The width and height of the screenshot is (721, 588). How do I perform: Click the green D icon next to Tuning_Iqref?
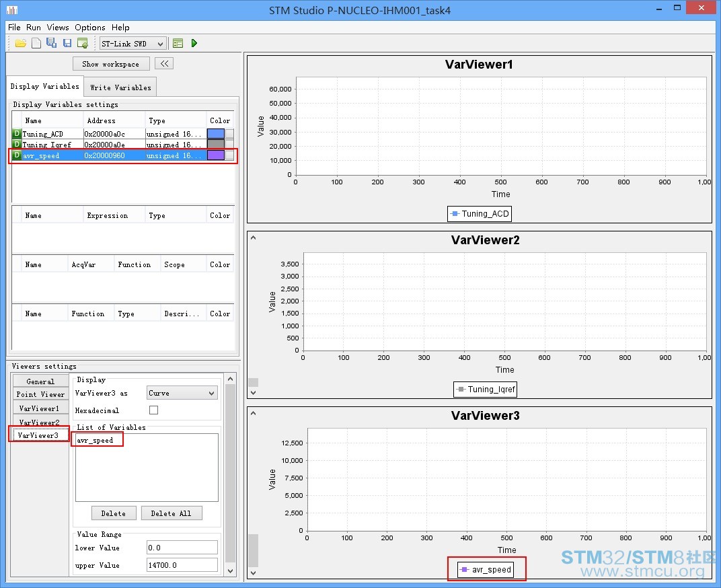[x=17, y=145]
